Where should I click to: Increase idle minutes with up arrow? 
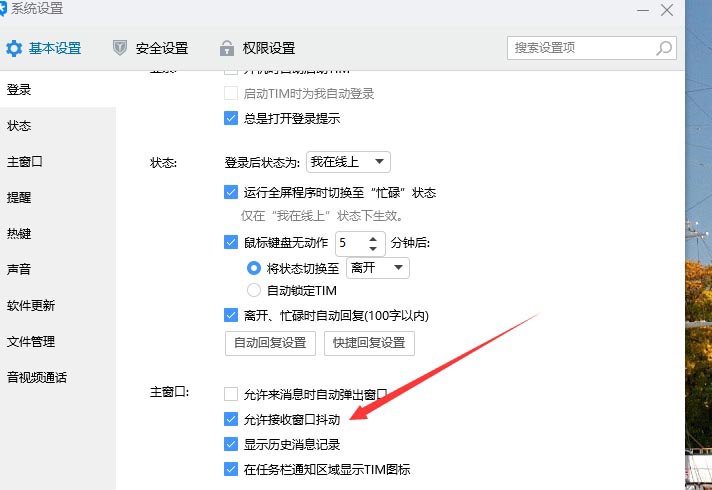tap(373, 239)
